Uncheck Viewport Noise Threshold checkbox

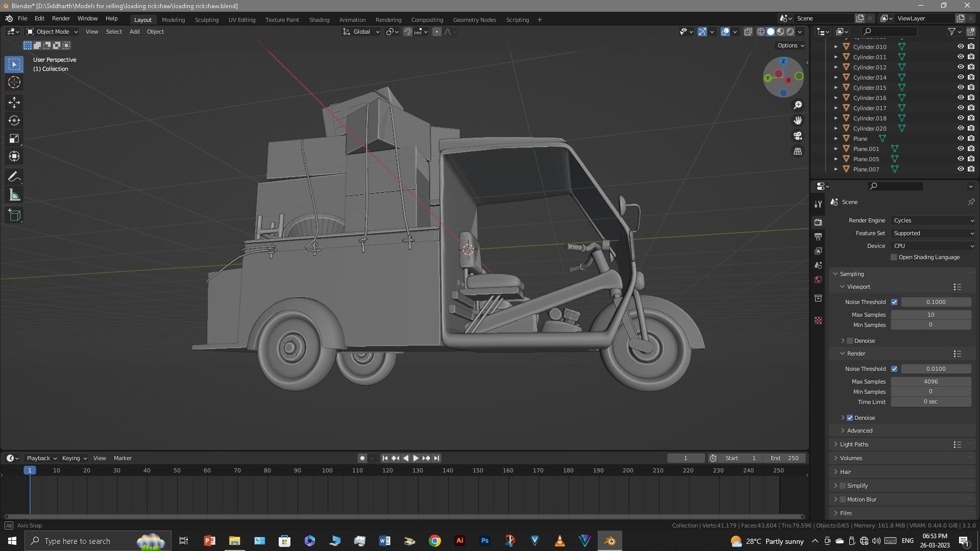pos(894,302)
